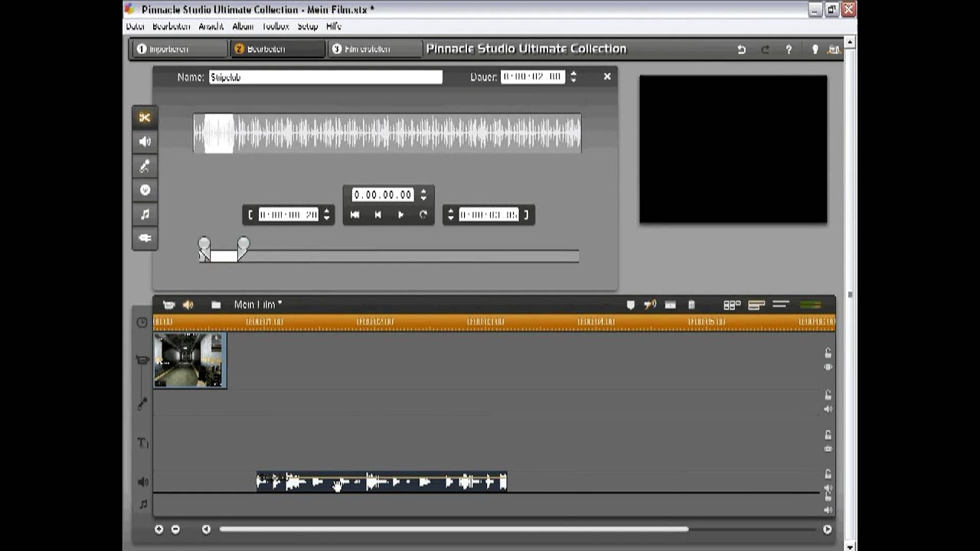Image resolution: width=980 pixels, height=551 pixels.
Task: Click the right trim end handle
Action: pos(243,248)
